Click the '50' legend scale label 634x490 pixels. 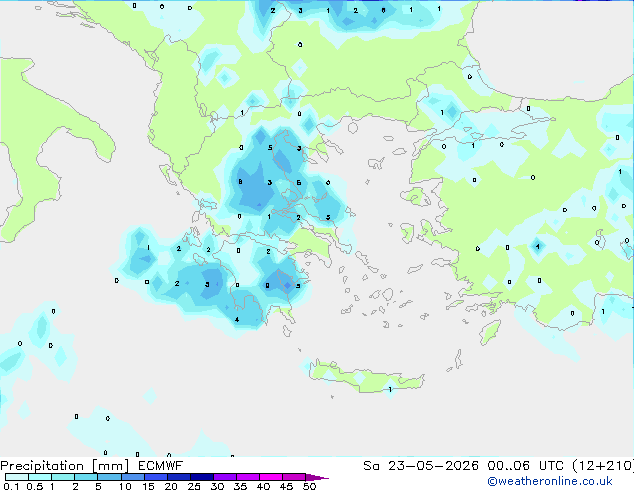(x=309, y=486)
